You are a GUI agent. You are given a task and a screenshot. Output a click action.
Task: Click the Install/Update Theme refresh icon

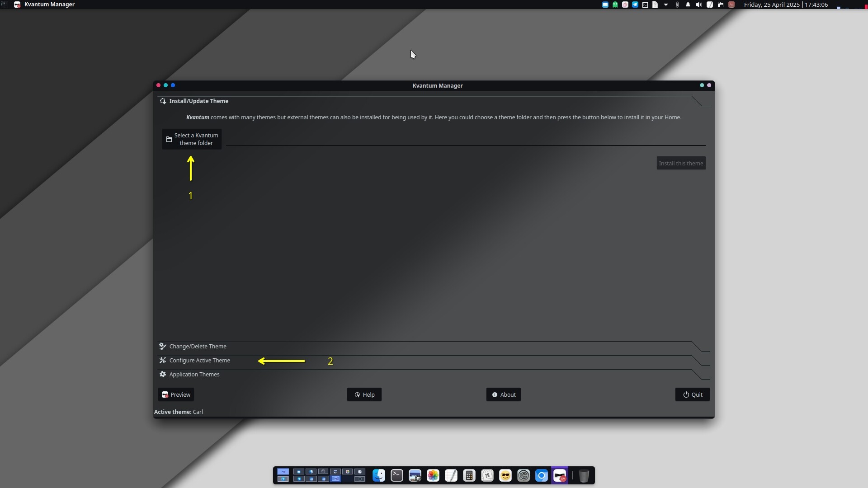[163, 101]
